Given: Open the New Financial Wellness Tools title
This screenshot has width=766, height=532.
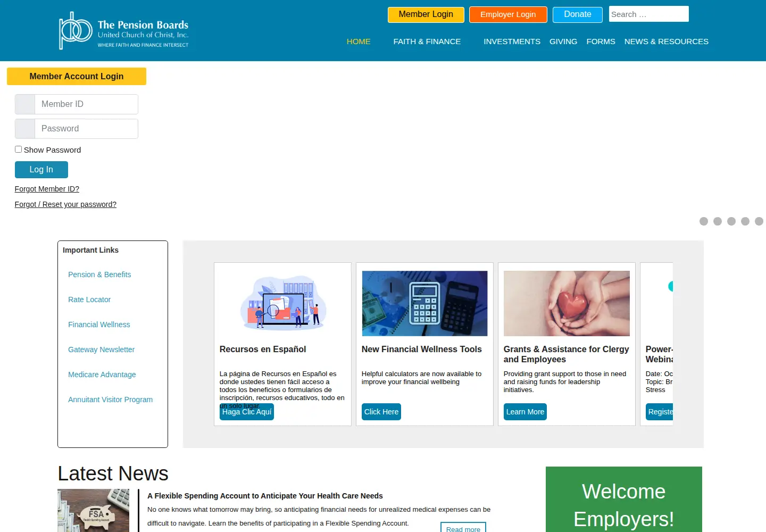Looking at the screenshot, I should click(x=422, y=350).
